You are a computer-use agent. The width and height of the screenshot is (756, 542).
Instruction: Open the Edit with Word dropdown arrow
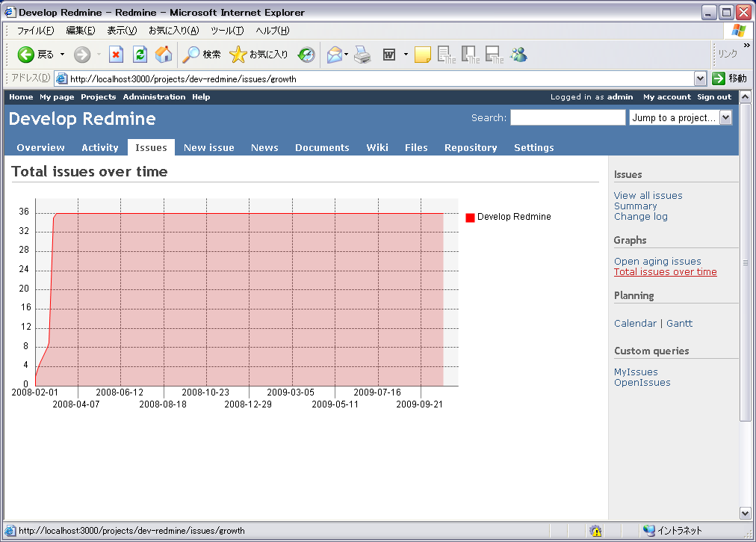pyautogui.click(x=406, y=55)
